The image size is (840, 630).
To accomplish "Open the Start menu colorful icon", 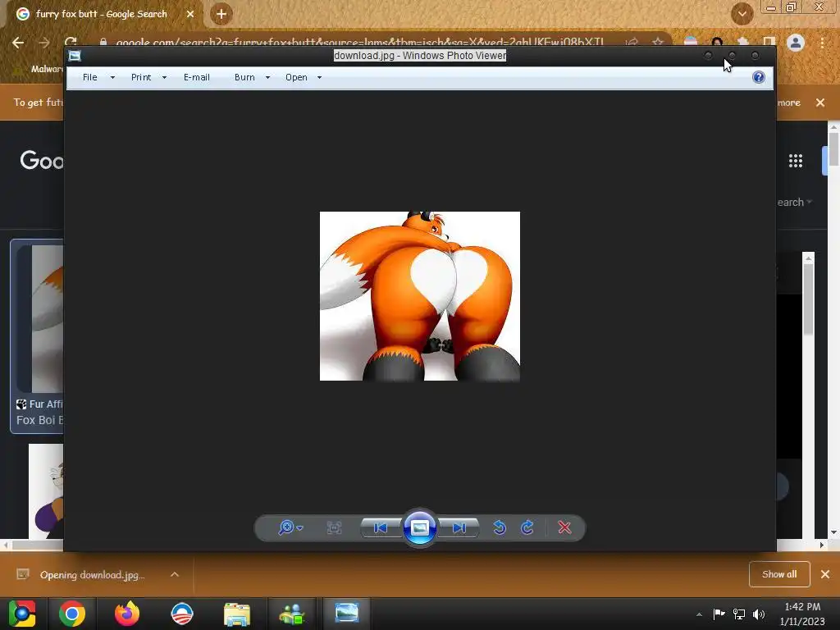I will point(21,614).
